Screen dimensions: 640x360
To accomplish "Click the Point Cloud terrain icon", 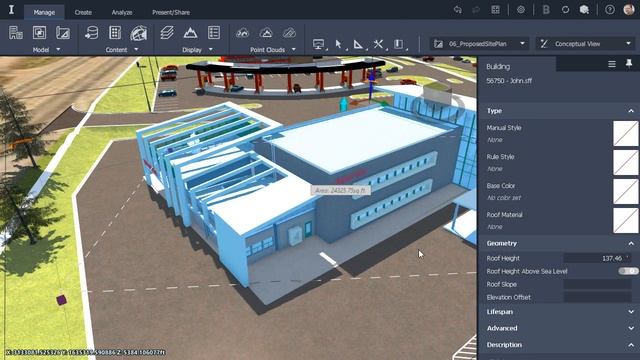I will 266,33.
